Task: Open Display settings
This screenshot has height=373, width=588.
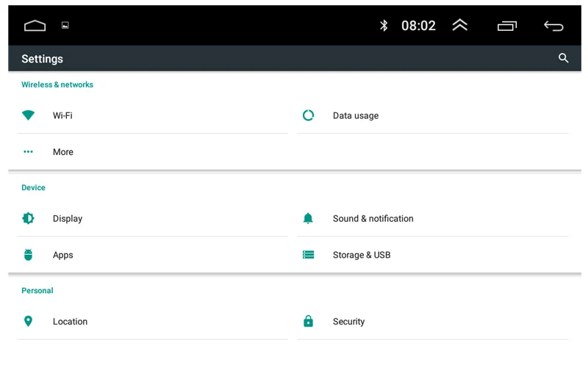Action: click(153, 218)
